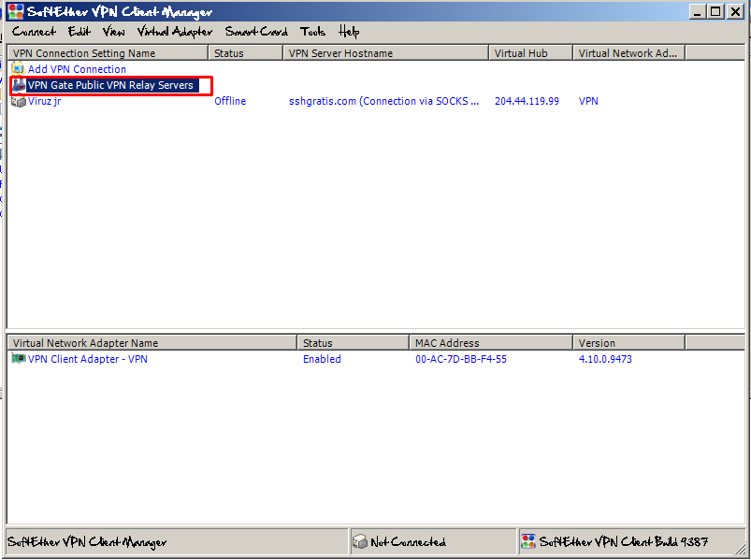Open the View menu
The width and height of the screenshot is (751, 560).
[113, 32]
